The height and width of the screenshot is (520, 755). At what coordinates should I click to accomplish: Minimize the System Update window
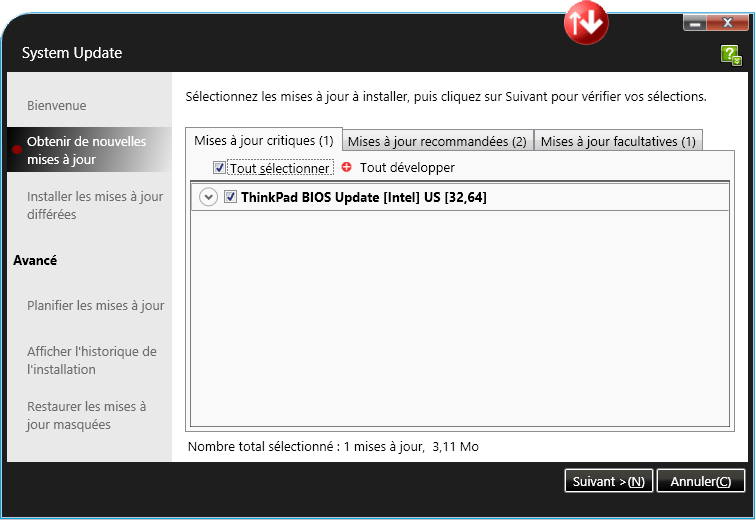(694, 23)
